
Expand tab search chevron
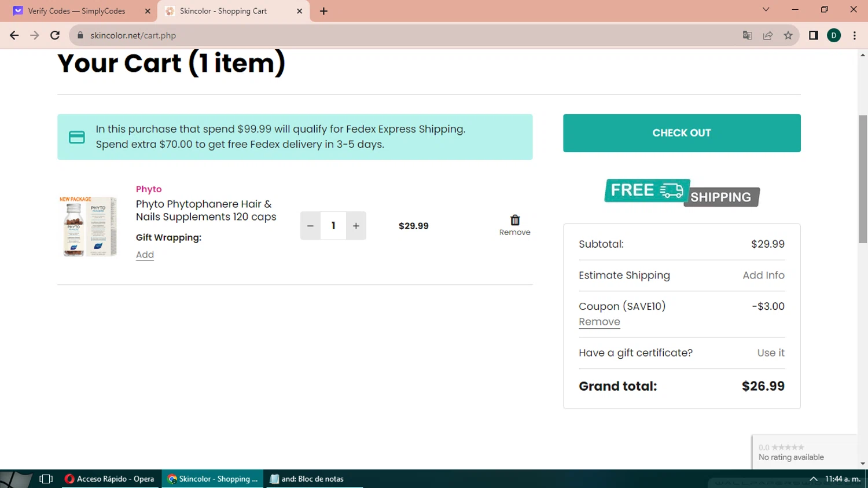click(x=766, y=9)
